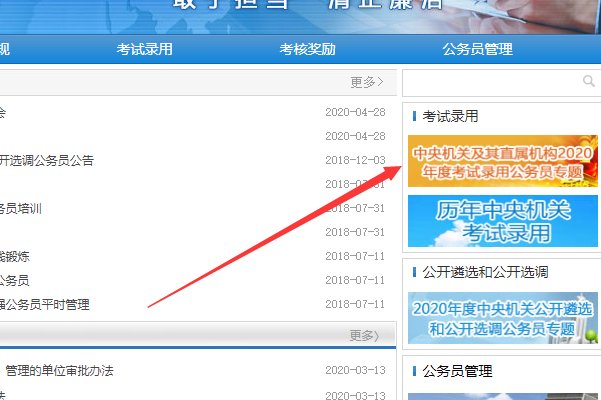Click date 2018-07-11 beside 公务员平时管理
601x400 pixels.
pyautogui.click(x=355, y=304)
